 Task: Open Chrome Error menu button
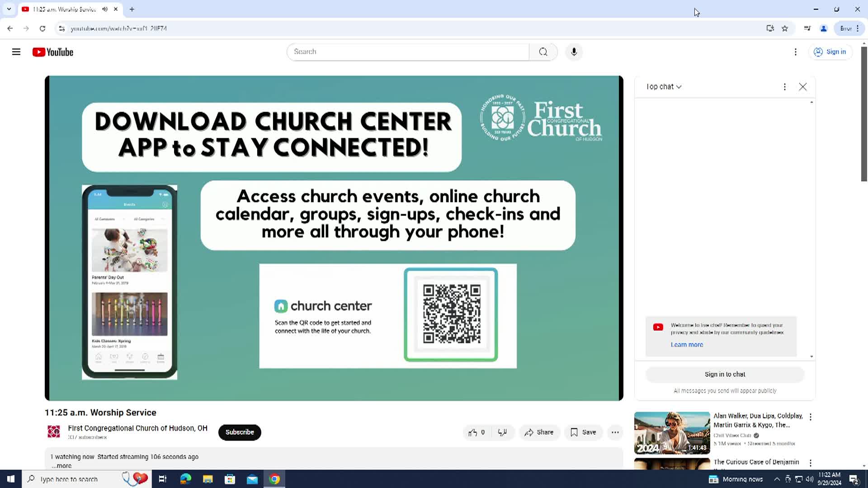pyautogui.click(x=850, y=28)
